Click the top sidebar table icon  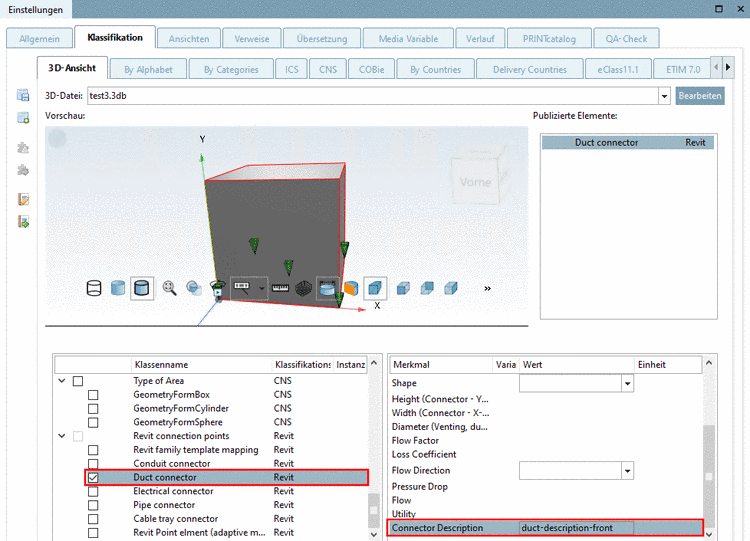[x=23, y=95]
